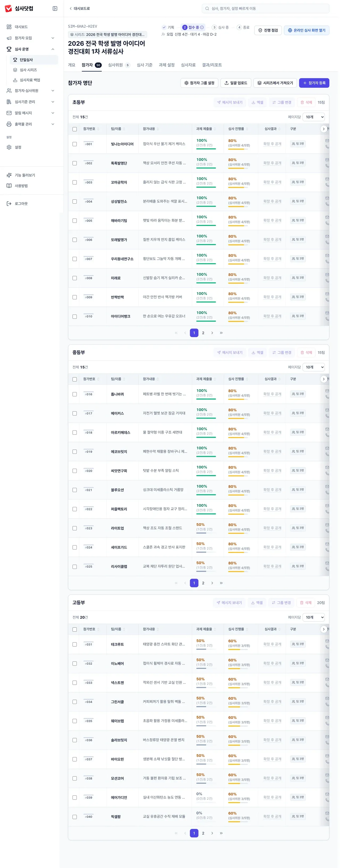
Task: Open 심사 시리즈 in sidebar
Action: (34, 70)
